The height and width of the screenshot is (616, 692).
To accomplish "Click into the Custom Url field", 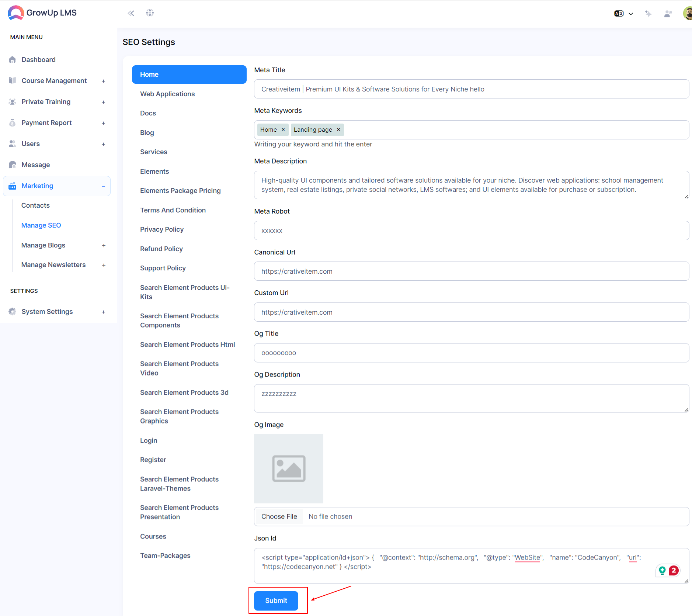I will pos(472,312).
